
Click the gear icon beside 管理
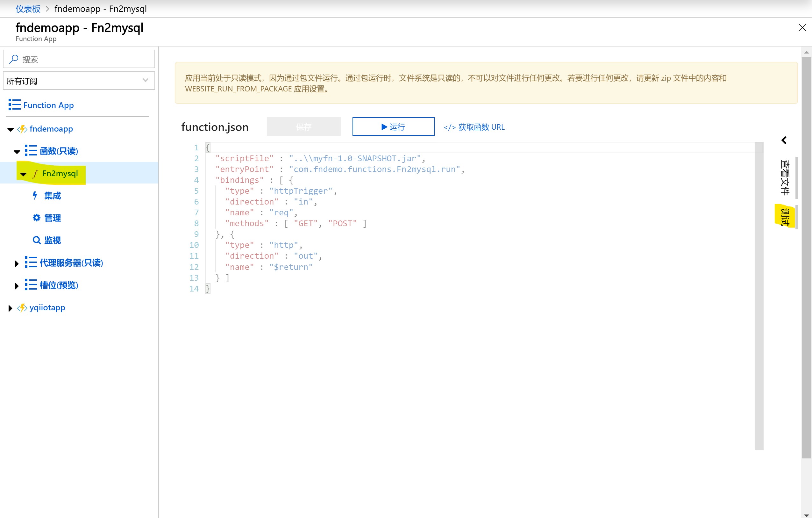coord(36,218)
